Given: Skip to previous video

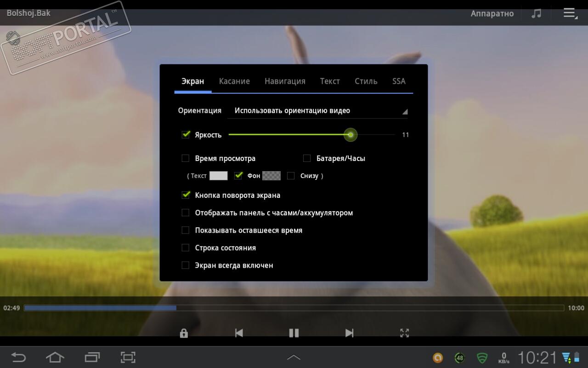Looking at the screenshot, I should click(239, 333).
